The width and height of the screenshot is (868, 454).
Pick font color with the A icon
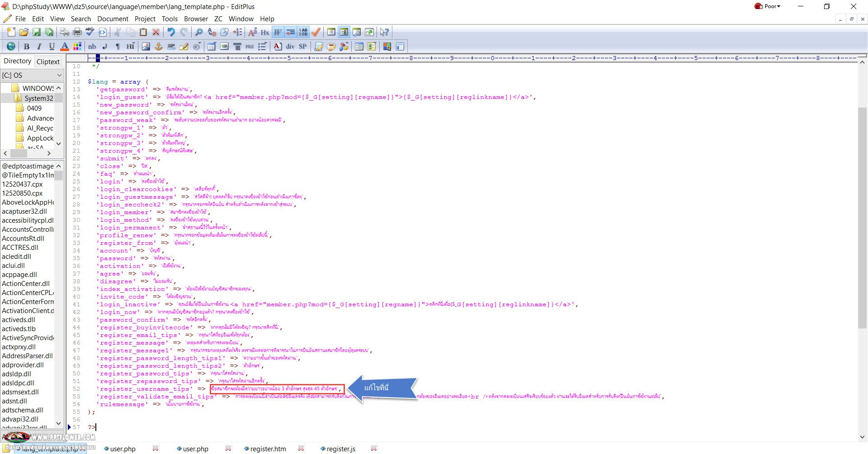click(x=65, y=47)
